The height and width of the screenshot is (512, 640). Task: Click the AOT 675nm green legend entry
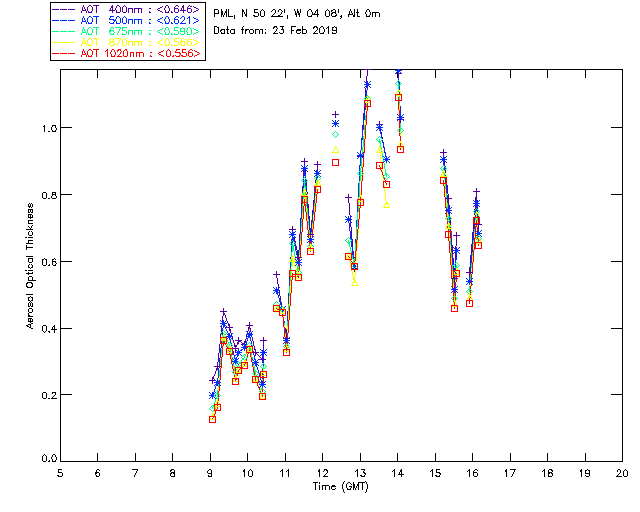coord(128,31)
